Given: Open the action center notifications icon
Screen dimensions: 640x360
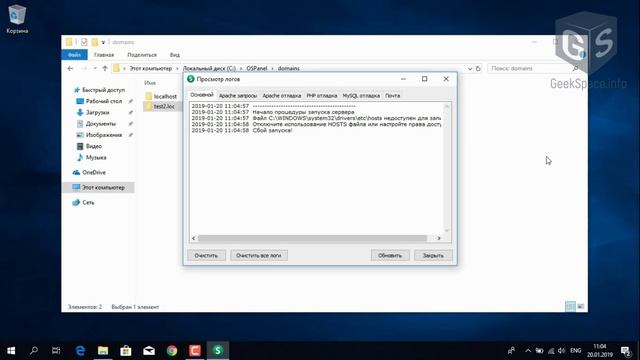Looking at the screenshot, I should tap(625, 351).
